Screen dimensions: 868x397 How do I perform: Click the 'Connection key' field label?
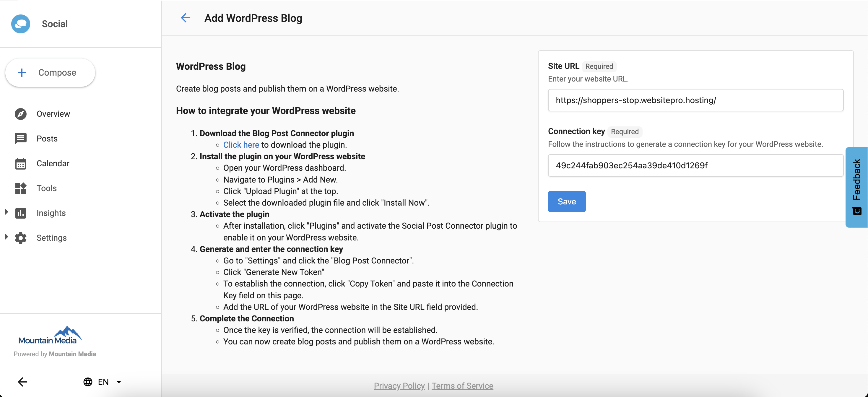coord(576,131)
